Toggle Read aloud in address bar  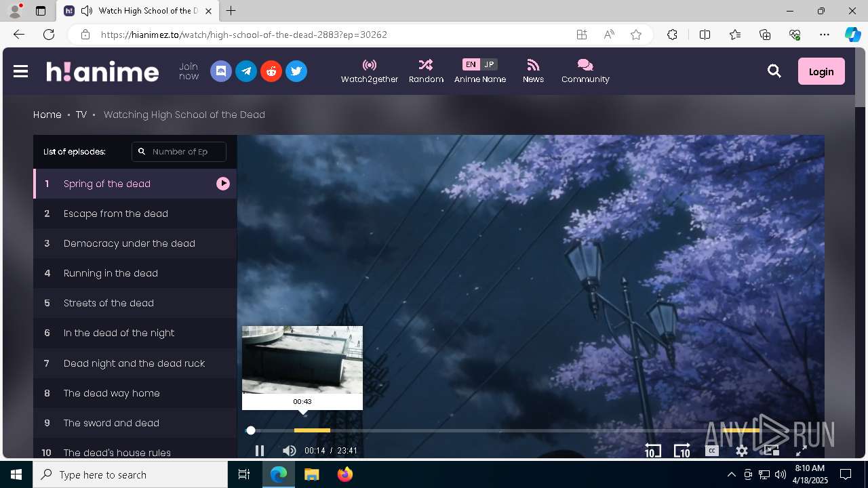click(x=609, y=35)
